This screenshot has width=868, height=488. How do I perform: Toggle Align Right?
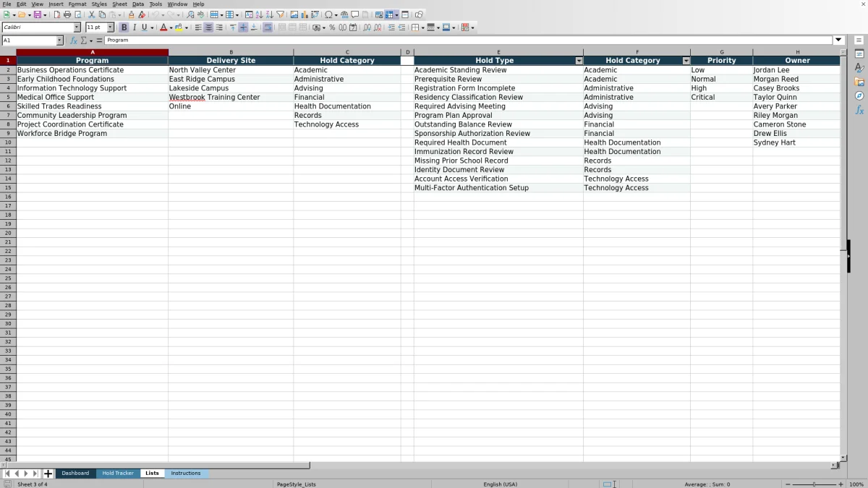(x=219, y=27)
